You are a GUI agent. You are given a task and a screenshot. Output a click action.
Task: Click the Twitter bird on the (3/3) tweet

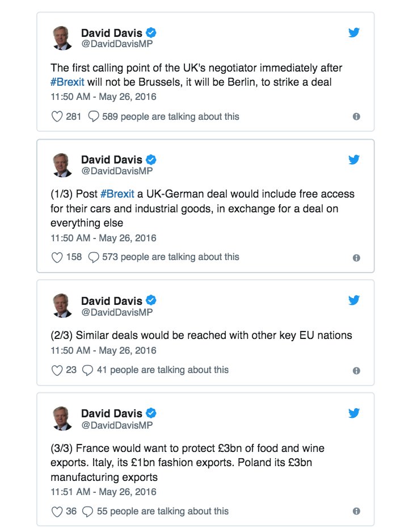point(353,413)
